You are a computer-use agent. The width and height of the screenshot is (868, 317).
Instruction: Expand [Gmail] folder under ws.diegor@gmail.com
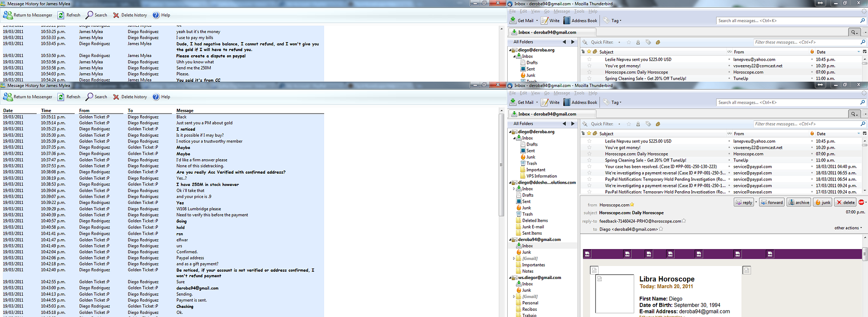pos(514,297)
